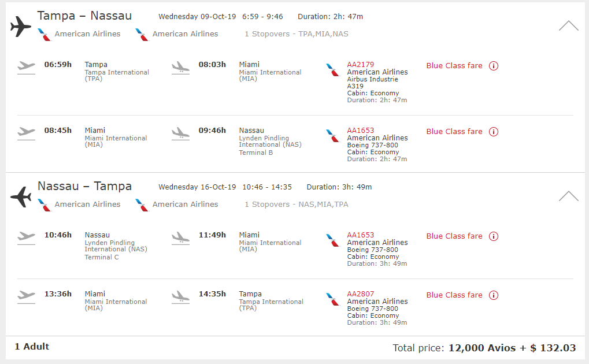The image size is (589, 364).
Task: Collapse the Tampa – Nassau flight details
Action: 568,25
